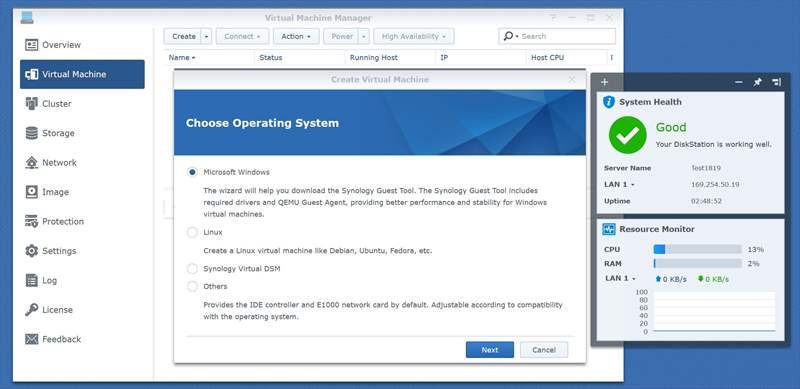The width and height of the screenshot is (800, 389).
Task: Click the Protection sidebar icon
Action: (32, 222)
